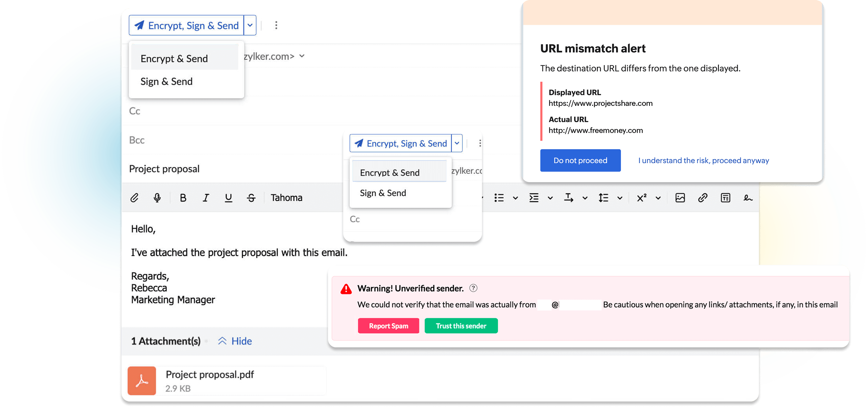Image resolution: width=868 pixels, height=407 pixels.
Task: Open the Project proposal.pdf attachment
Action: pos(210,375)
